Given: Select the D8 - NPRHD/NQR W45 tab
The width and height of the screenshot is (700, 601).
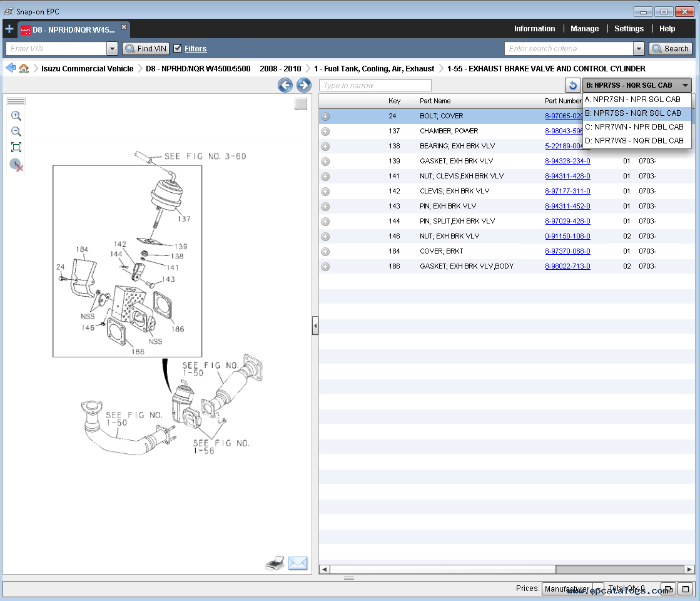Looking at the screenshot, I should coord(74,30).
